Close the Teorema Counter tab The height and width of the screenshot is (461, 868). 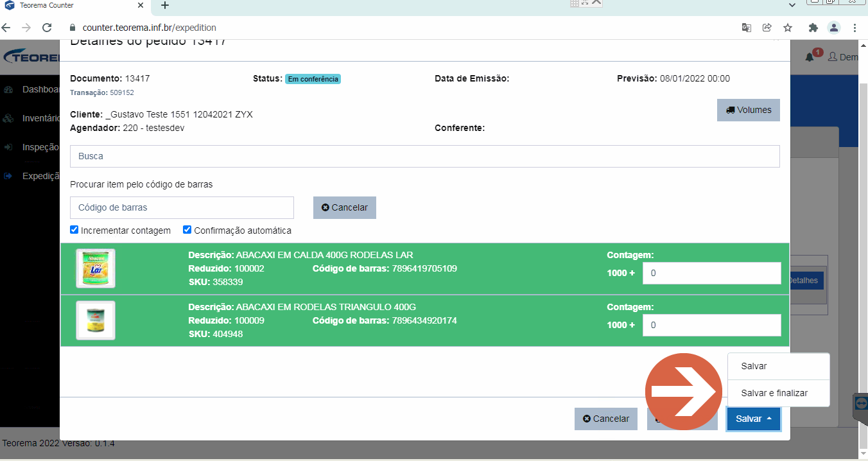(x=140, y=5)
